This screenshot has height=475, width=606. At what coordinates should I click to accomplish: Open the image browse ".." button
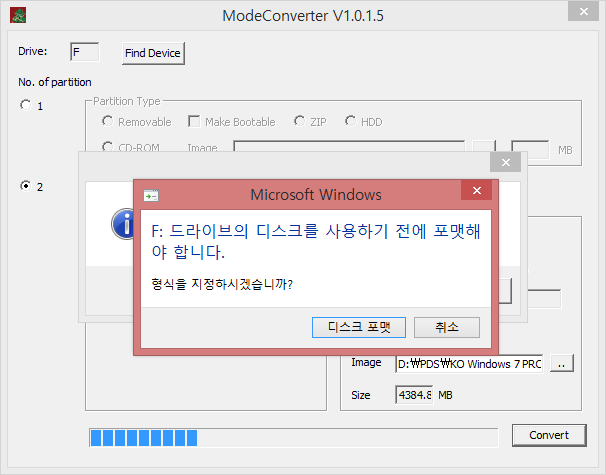click(562, 365)
